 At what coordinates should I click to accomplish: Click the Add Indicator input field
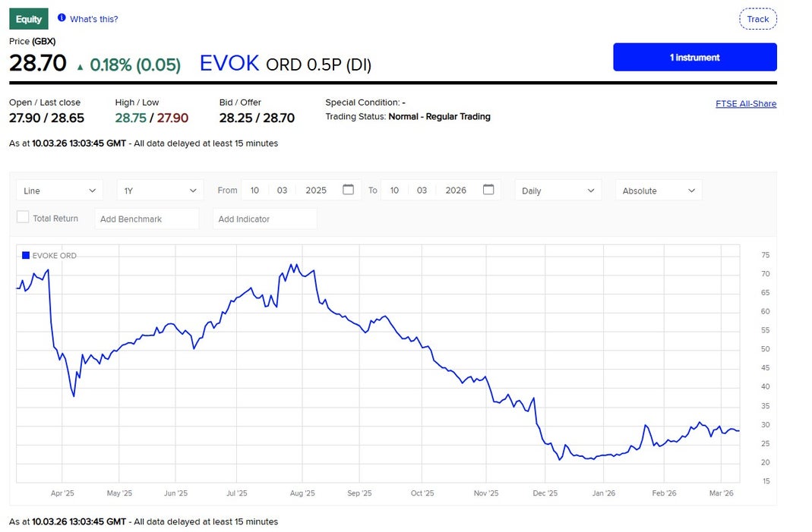[265, 219]
